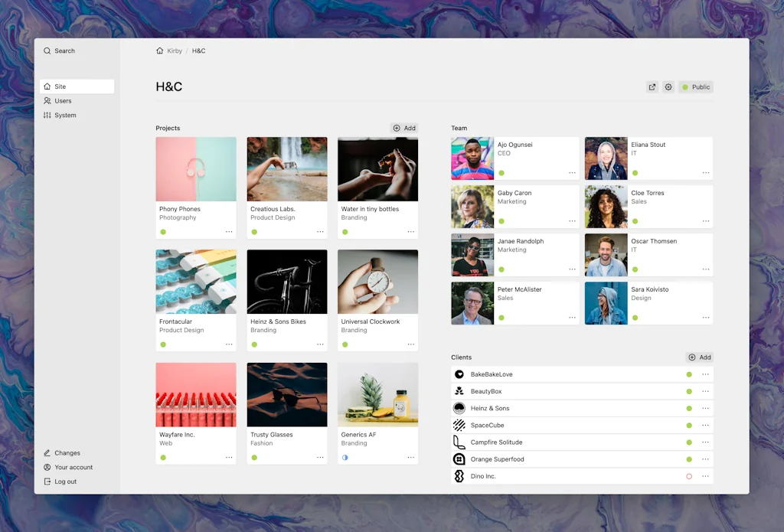Toggle the Dino Inc. red status circle

tap(689, 476)
